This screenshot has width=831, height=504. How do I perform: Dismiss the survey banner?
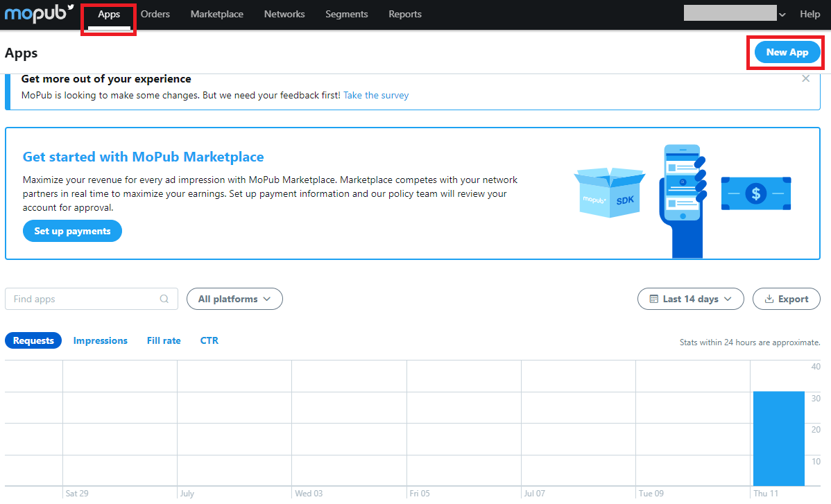pos(805,79)
